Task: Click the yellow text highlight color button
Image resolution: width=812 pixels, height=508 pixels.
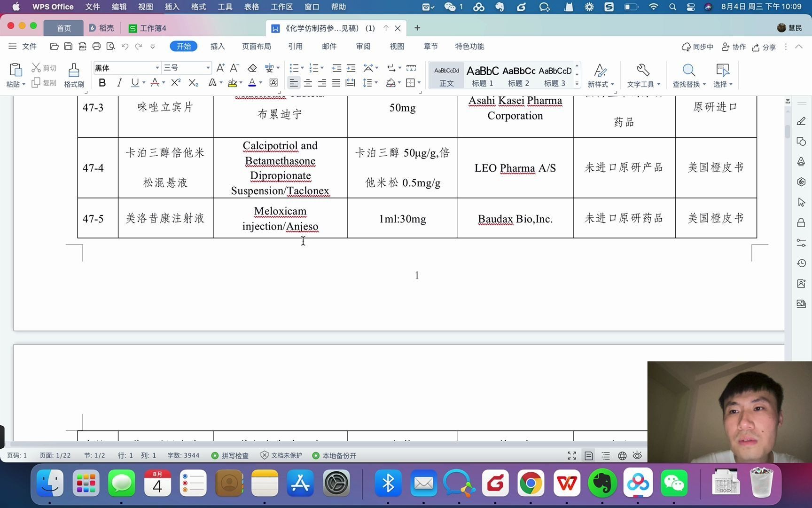Action: tap(232, 83)
